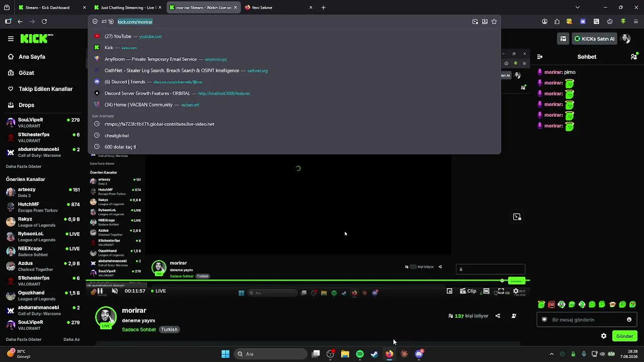Open the Firefox extensions puzzle icon
The image size is (644, 362).
557,22
